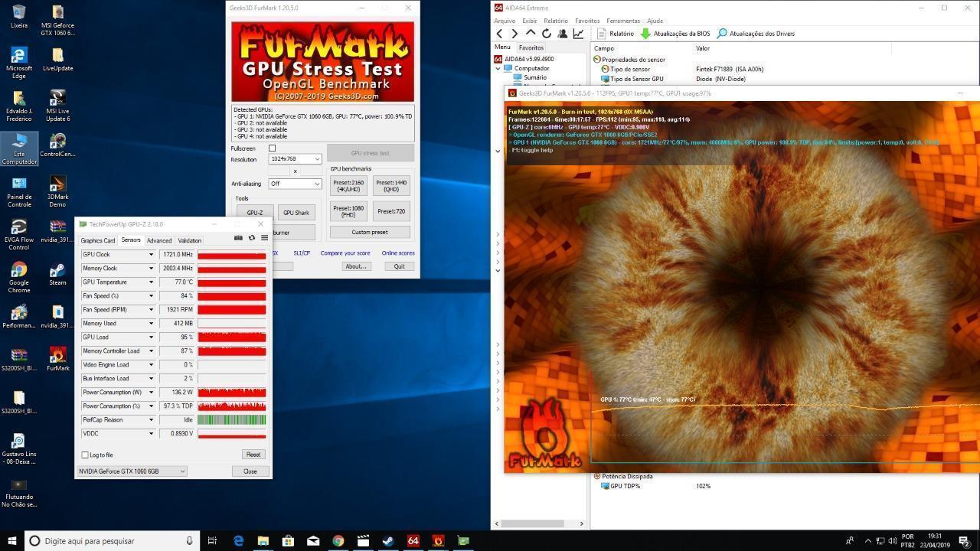Viewport: 980px width, 551px height.
Task: Click the Windows search box
Action: click(113, 540)
